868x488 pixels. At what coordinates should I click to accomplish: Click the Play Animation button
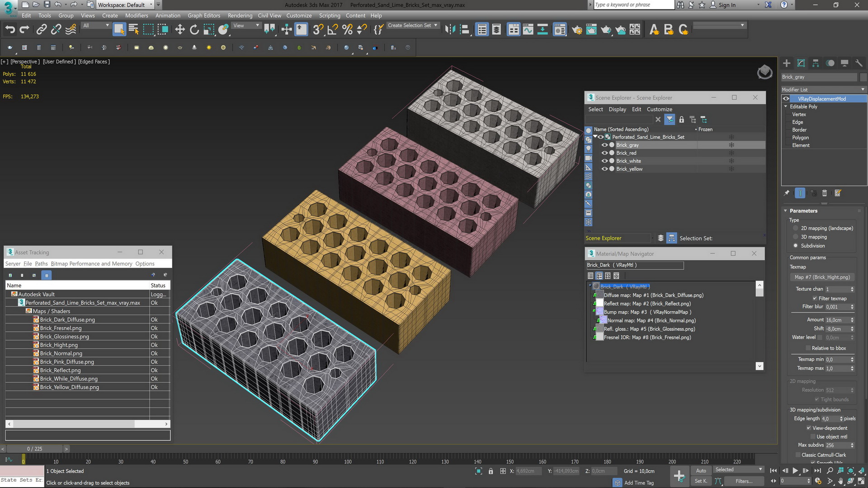click(795, 471)
